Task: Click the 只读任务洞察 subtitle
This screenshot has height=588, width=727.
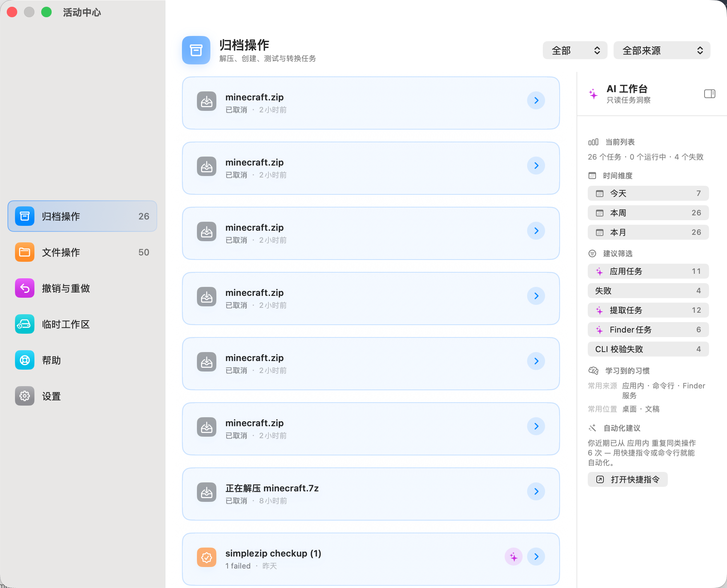Action: pos(629,100)
